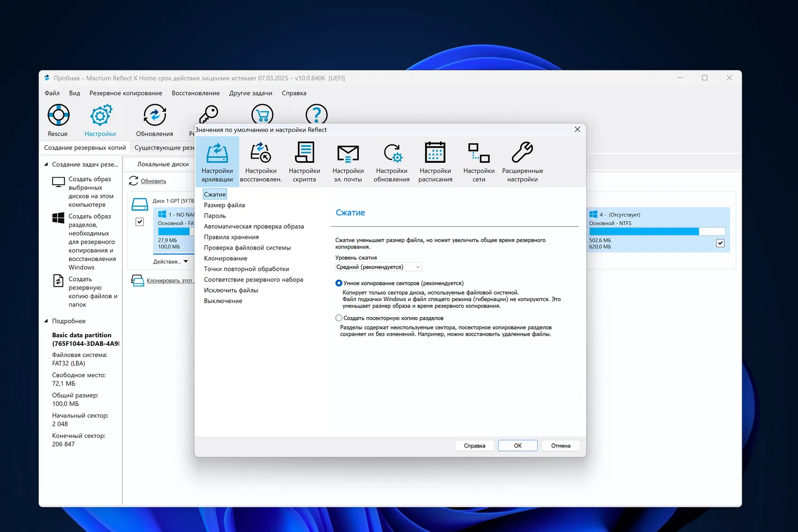Open the Уровень сжатия dropdown
This screenshot has width=798, height=532.
click(x=378, y=267)
